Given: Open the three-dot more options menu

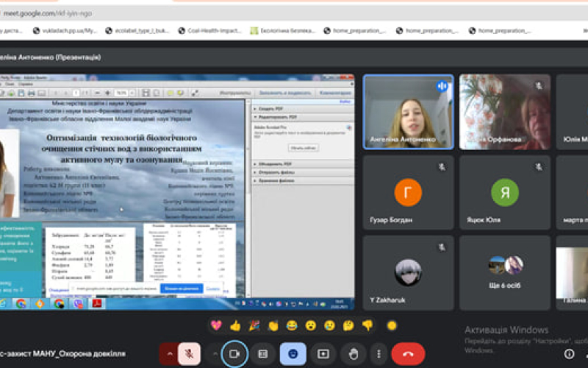Looking at the screenshot, I should coord(379,354).
